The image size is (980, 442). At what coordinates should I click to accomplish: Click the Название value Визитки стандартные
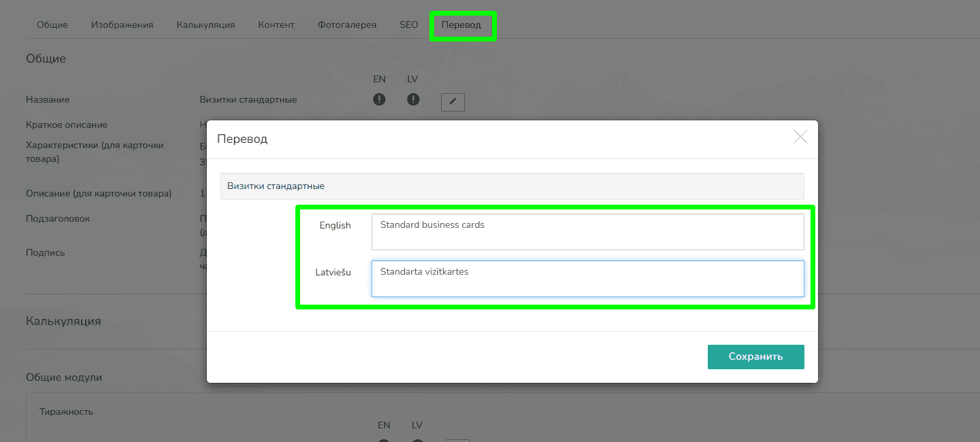(248, 100)
